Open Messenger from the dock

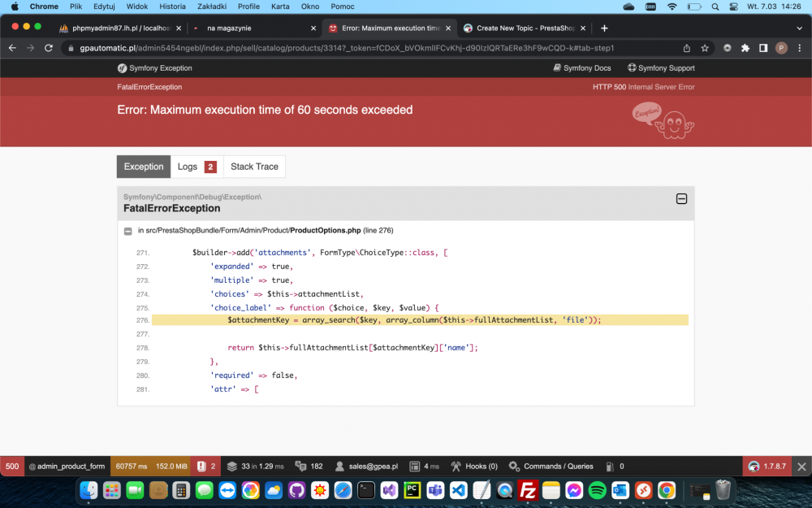574,490
